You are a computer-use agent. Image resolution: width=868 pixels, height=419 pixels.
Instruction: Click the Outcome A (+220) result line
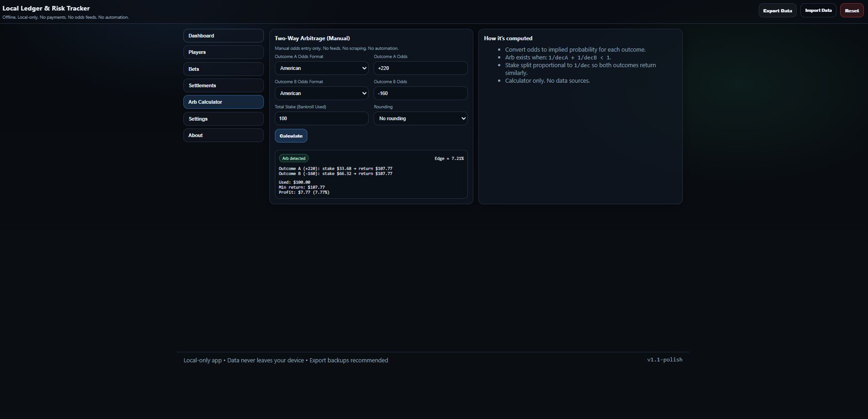coord(336,169)
